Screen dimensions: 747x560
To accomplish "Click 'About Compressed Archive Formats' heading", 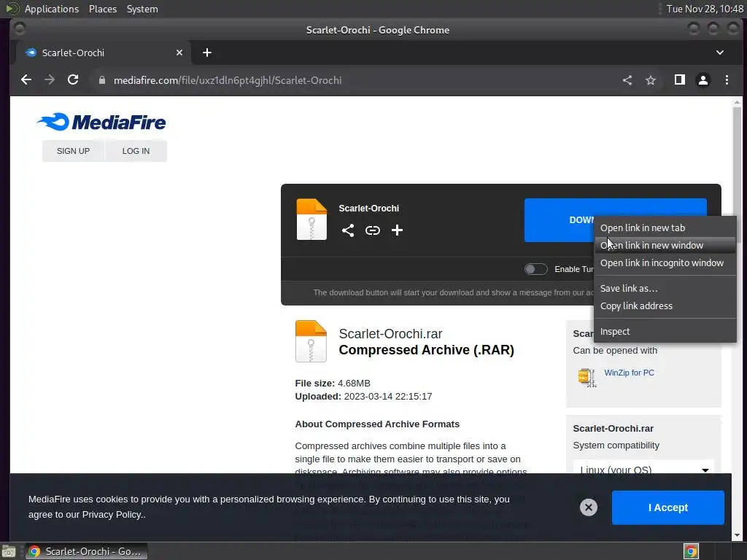I will point(377,424).
